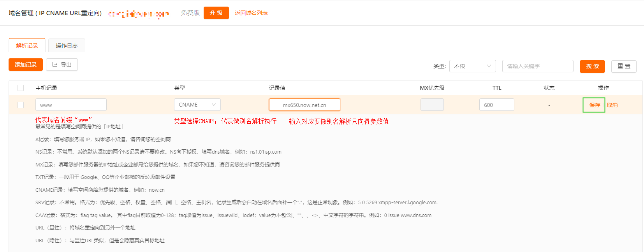Image resolution: width=644 pixels, height=252 pixels.
Task: Follow the 返回域名列表 link
Action: 251,13
